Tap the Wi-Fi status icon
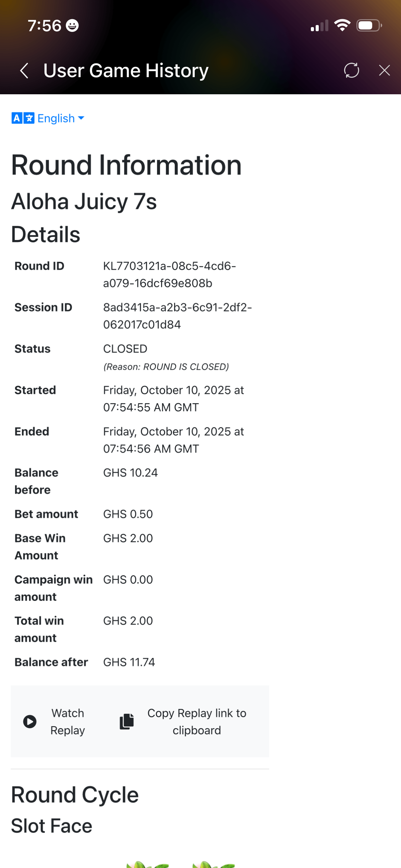This screenshot has height=868, width=401. click(x=342, y=25)
